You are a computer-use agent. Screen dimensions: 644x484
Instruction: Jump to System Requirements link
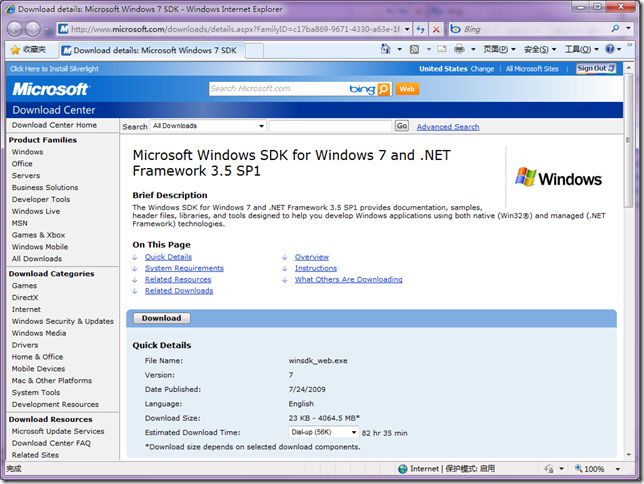click(x=184, y=268)
